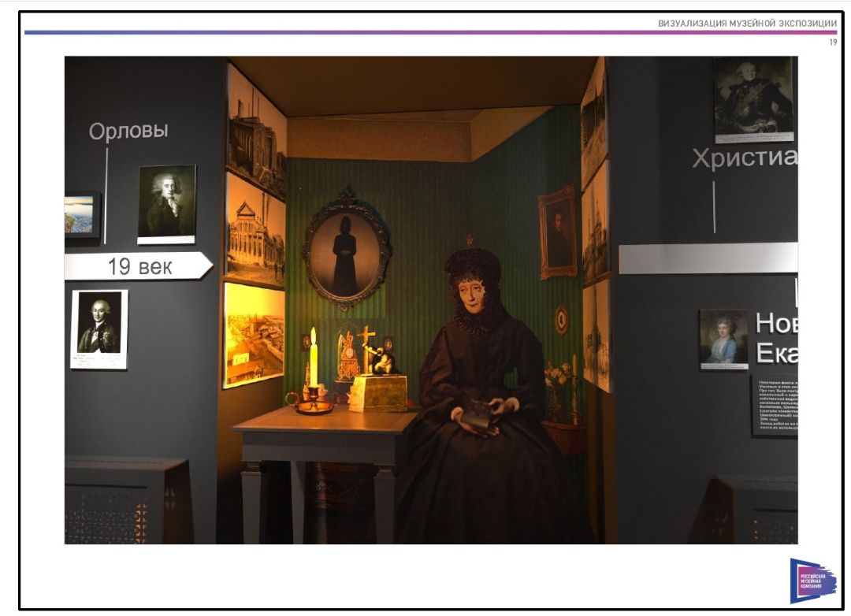
Task: Click the gold-framed portrait on green wall
Action: tap(557, 232)
